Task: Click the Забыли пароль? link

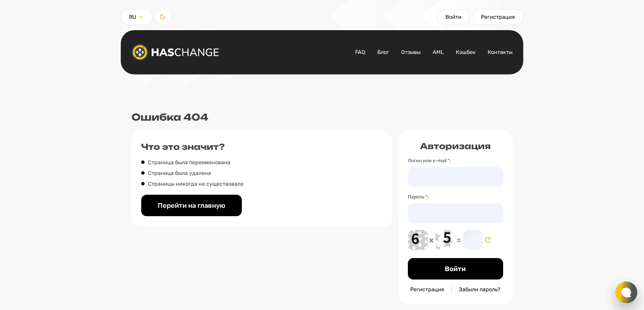Action: click(479, 289)
